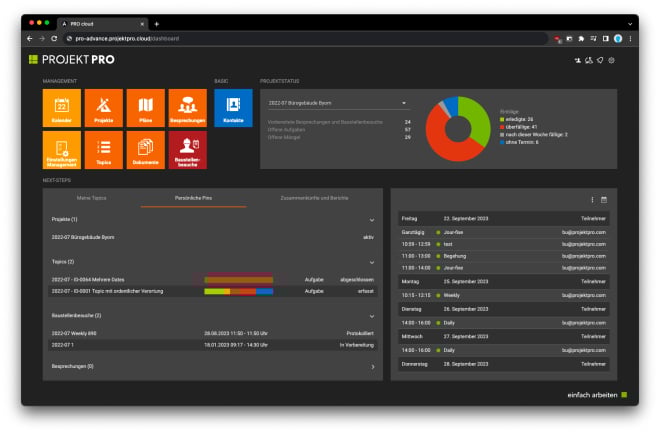Click the notification bell icon in header
This screenshot has width=660, height=434.
pos(600,61)
